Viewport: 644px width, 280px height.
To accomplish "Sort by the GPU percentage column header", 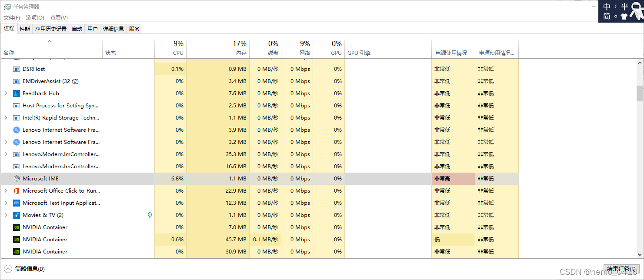I will (x=329, y=49).
